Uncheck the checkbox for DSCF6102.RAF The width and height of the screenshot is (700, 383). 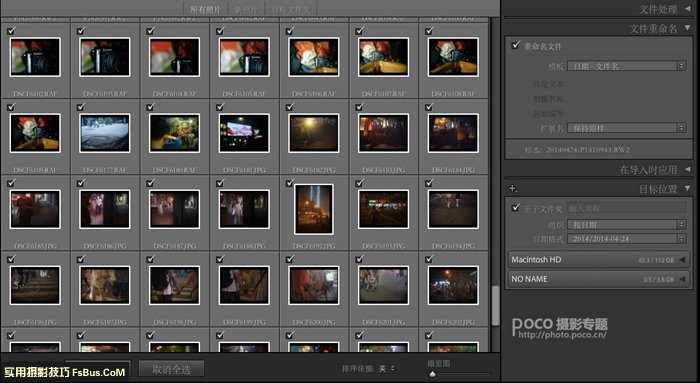pyautogui.click(x=11, y=31)
